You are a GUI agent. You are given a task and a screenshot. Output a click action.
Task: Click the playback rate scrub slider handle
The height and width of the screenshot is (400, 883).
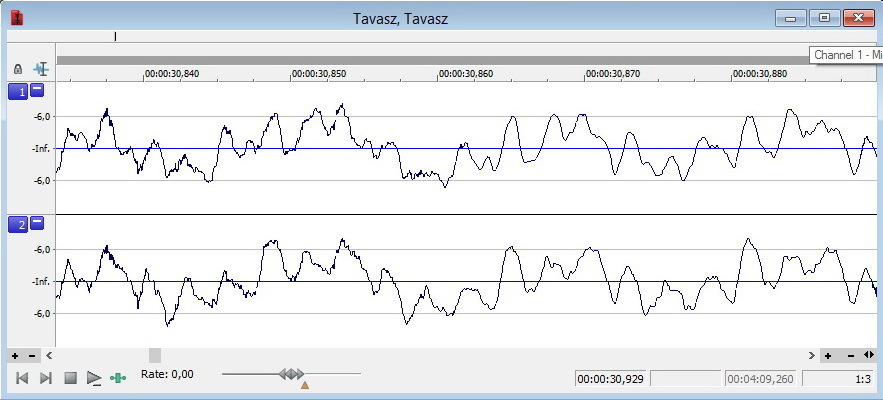coord(292,374)
